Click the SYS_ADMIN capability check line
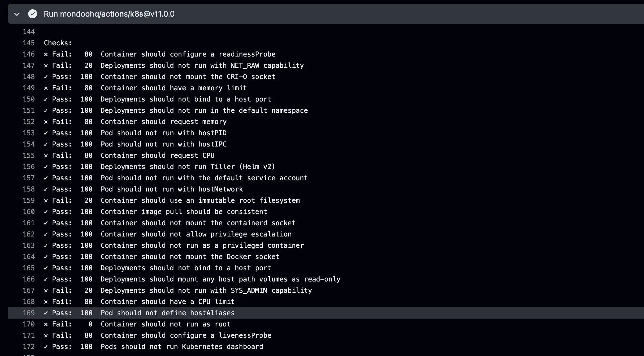 tap(178, 290)
